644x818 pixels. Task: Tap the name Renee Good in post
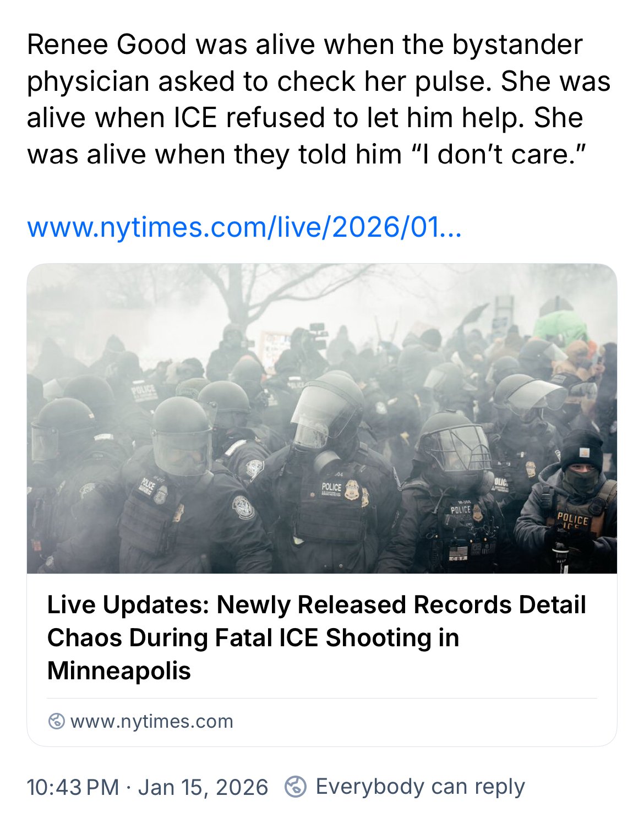(107, 45)
